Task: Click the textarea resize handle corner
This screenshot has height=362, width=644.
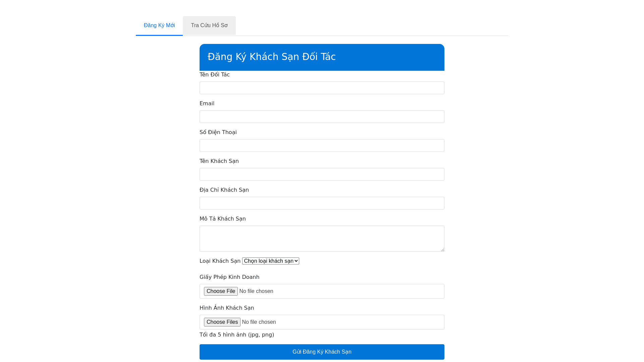Action: click(x=442, y=250)
